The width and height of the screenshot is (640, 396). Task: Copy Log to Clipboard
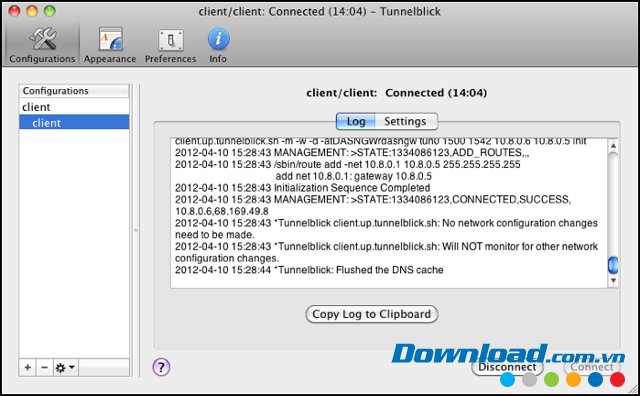click(371, 314)
